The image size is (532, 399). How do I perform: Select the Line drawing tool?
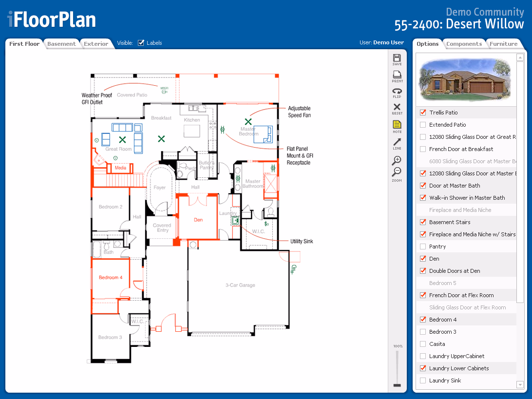coord(397,144)
